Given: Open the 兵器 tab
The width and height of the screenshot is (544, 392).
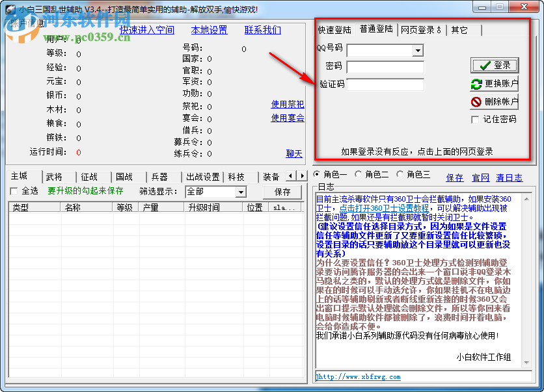Looking at the screenshot, I should click(165, 177).
